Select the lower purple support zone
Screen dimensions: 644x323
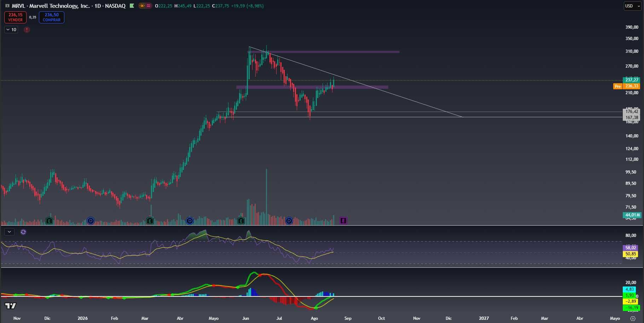click(x=312, y=87)
